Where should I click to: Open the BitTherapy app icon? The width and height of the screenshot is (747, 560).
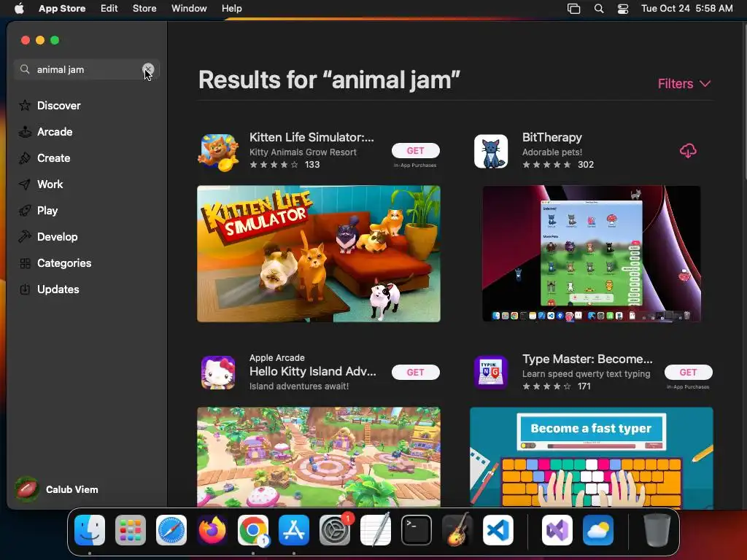[x=491, y=152]
